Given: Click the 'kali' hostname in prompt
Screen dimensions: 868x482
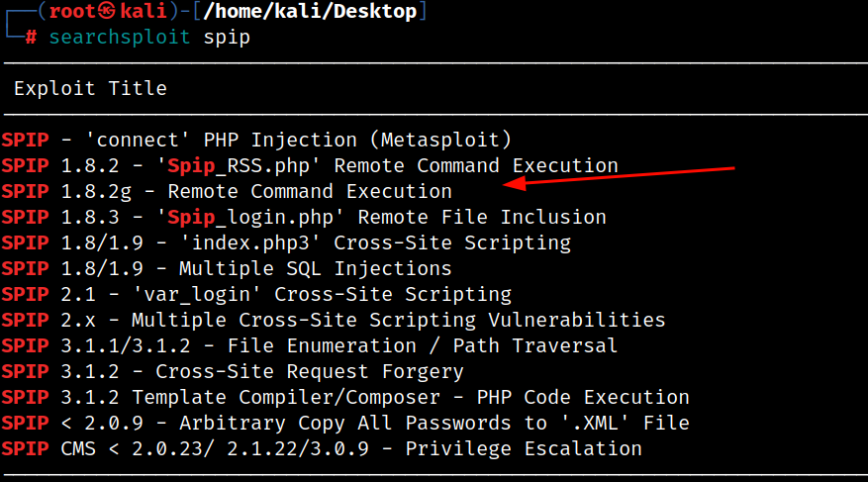Looking at the screenshot, I should (x=144, y=11).
